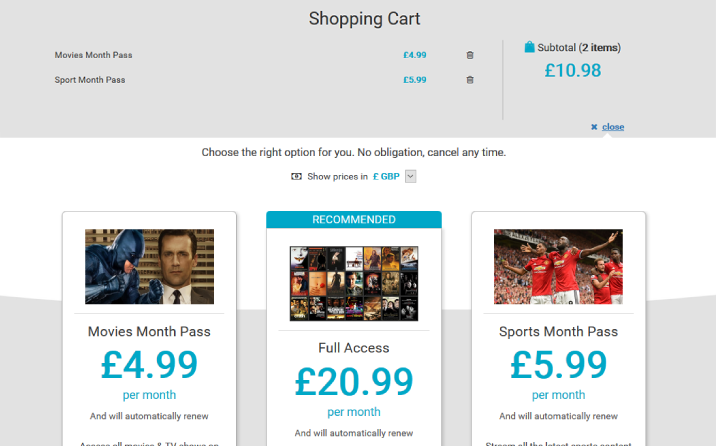Select the Movies Month Pass plan title
716x446 pixels.
tap(149, 332)
